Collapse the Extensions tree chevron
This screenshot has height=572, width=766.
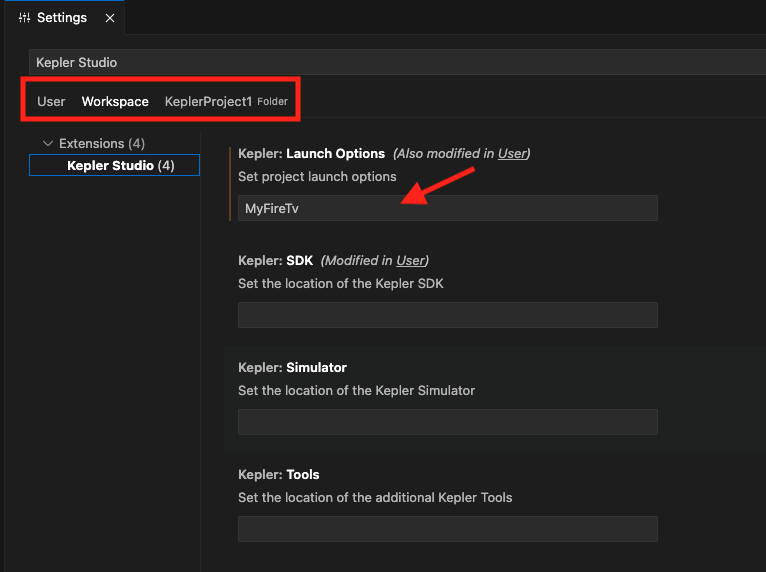(x=47, y=144)
